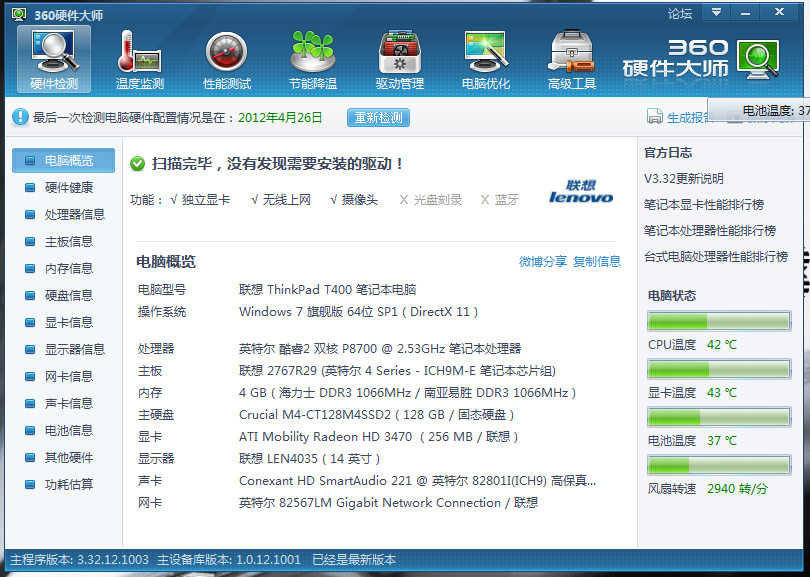Click the 独立显卡 feature indicator
The image size is (810, 577).
pos(200,200)
